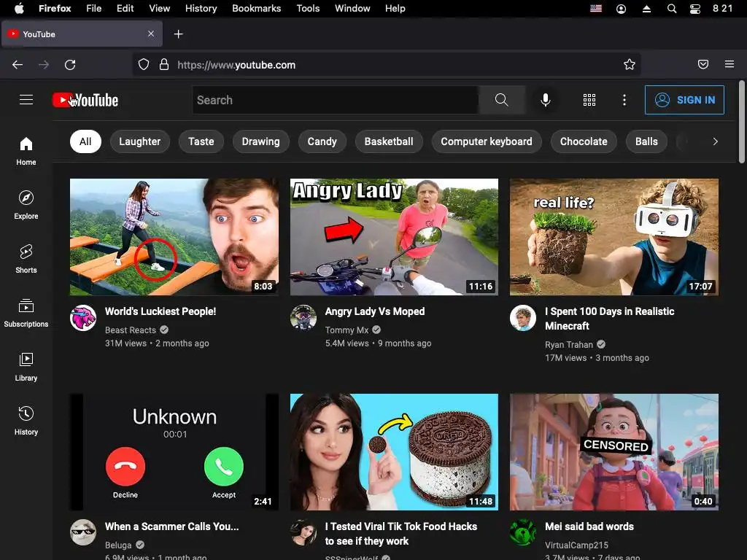This screenshot has width=747, height=560.
Task: Open the US flag input source menu
Action: [x=596, y=9]
